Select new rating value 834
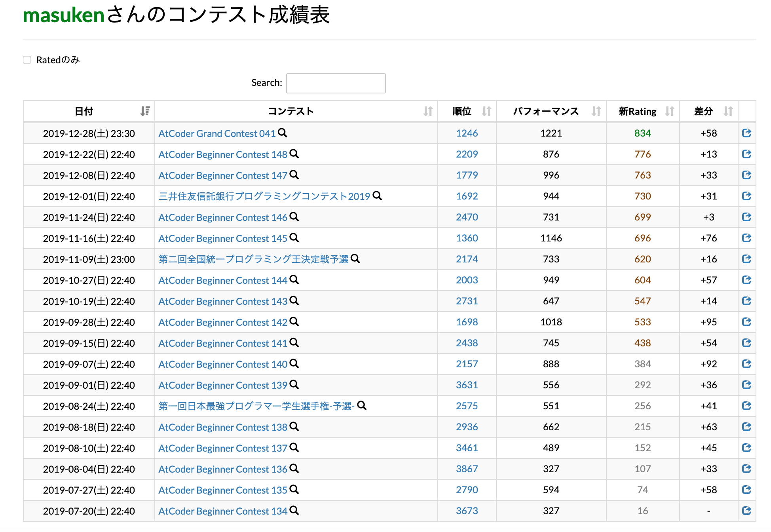771x532 pixels. coord(643,133)
